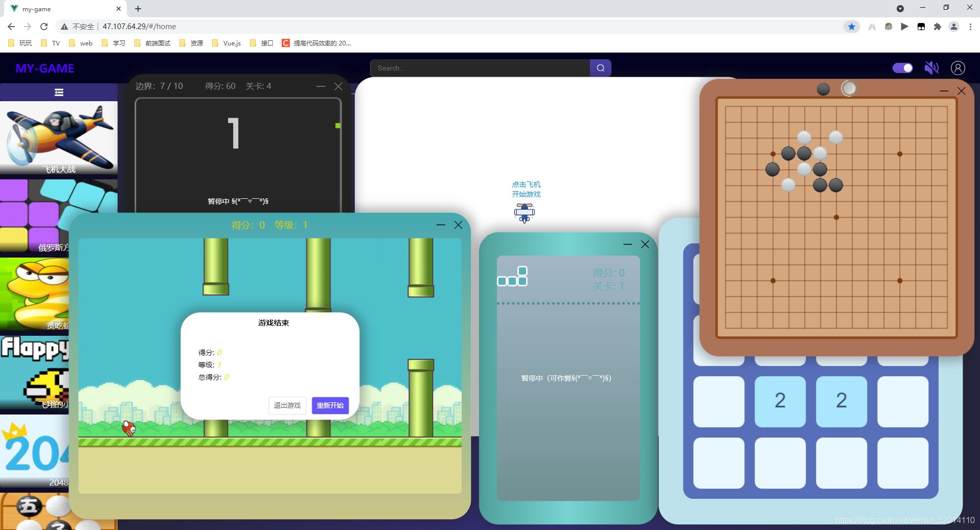Bookmark this page with star icon
This screenshot has width=980, height=530.
[851, 27]
